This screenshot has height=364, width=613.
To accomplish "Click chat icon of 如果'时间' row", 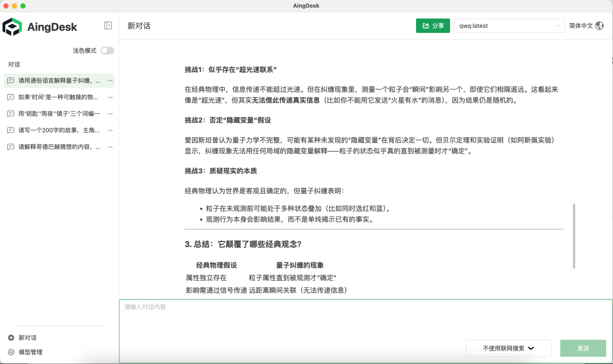I will [11, 97].
